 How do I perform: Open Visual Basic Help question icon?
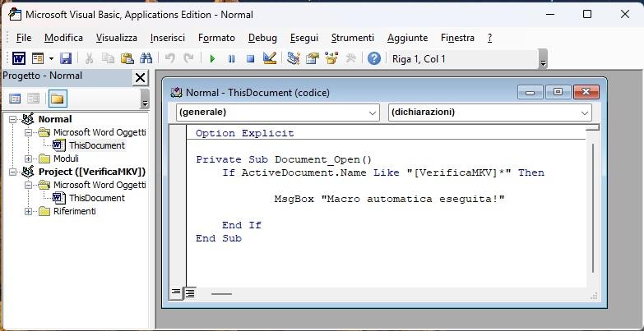pyautogui.click(x=373, y=58)
